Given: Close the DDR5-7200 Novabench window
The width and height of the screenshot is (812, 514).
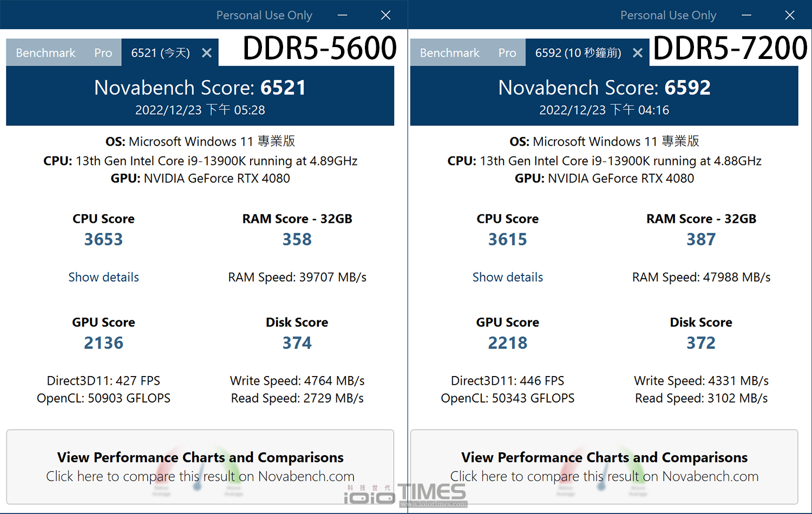Looking at the screenshot, I should pos(790,15).
